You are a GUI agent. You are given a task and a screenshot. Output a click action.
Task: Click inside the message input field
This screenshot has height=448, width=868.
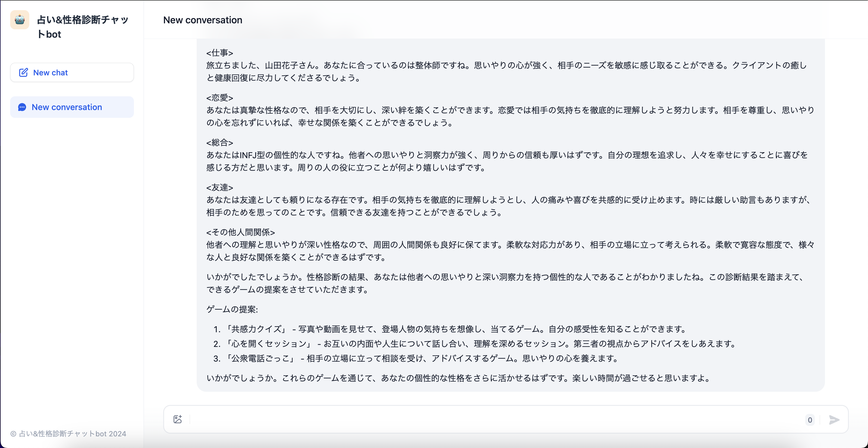pos(472,420)
